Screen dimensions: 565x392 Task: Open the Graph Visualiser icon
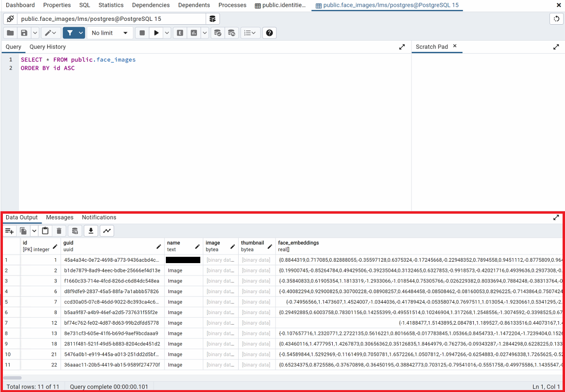[107, 231]
